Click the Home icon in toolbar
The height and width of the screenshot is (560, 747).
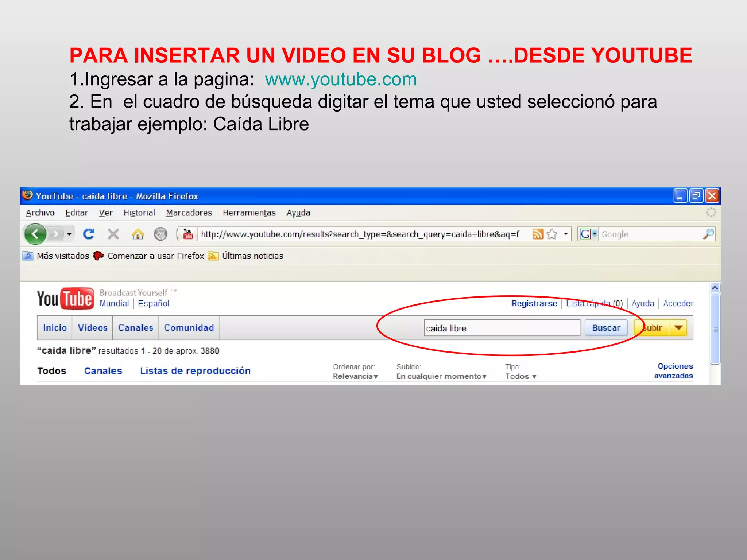point(138,234)
